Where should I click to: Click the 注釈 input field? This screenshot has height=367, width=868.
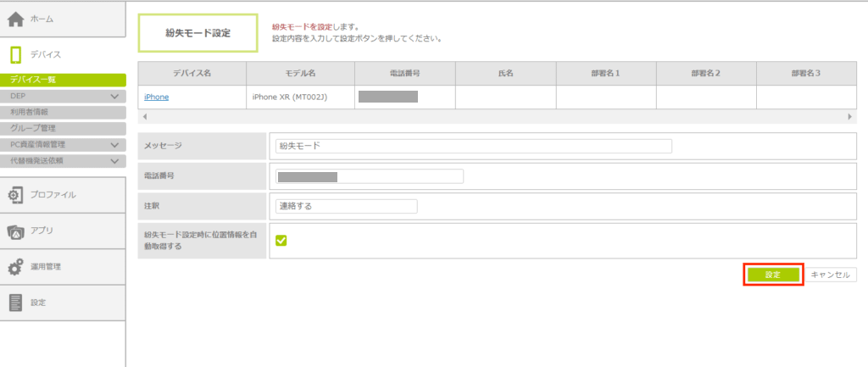[346, 206]
